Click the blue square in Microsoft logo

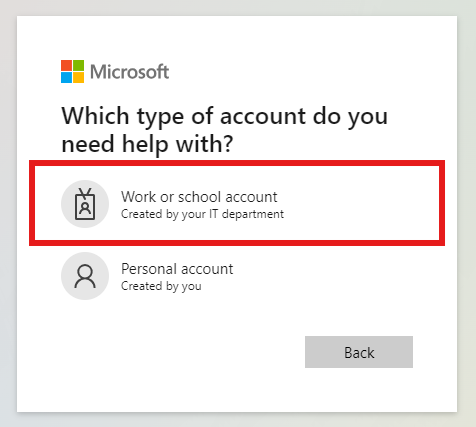click(66, 77)
